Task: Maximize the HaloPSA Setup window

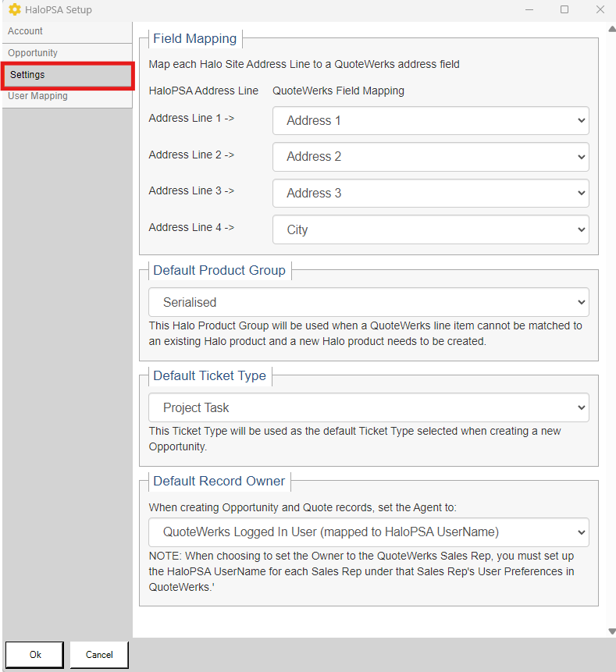Action: [564, 9]
